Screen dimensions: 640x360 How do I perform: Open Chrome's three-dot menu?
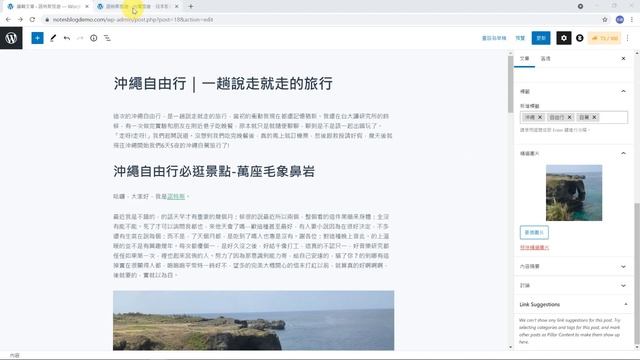pyautogui.click(x=632, y=19)
